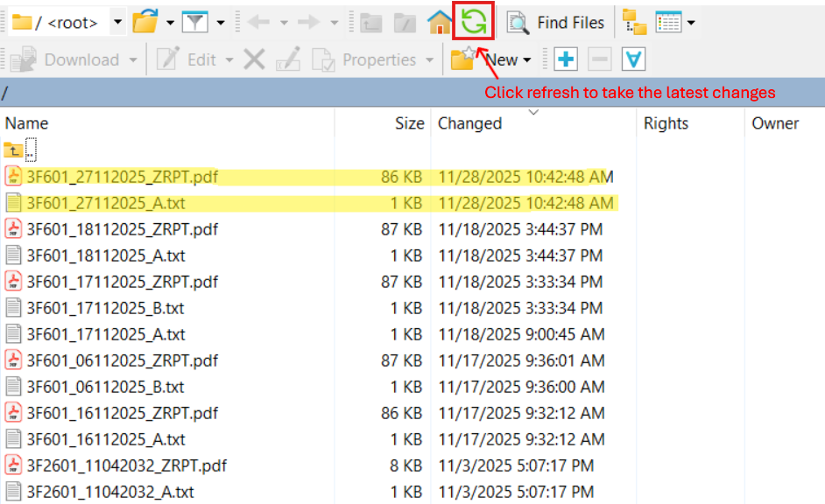This screenshot has height=504, width=825.
Task: Sort by the Name column header
Action: (27, 123)
